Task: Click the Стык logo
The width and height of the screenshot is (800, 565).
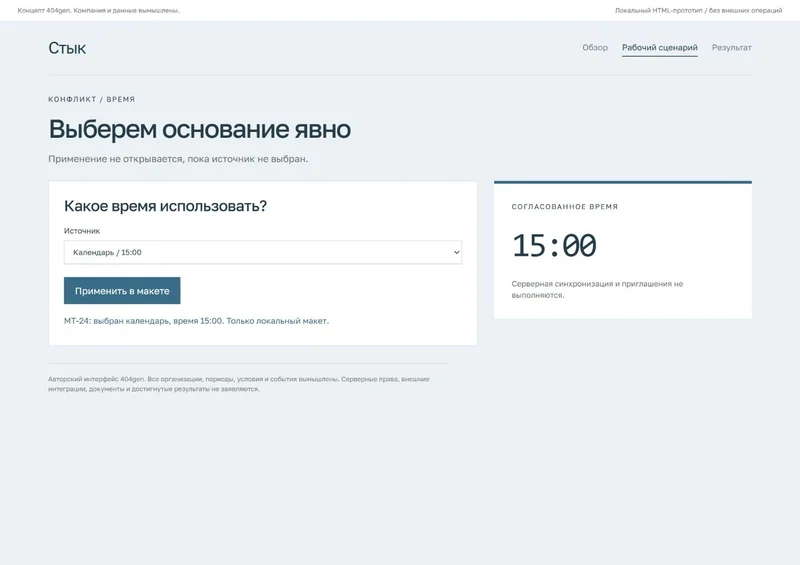Action: click(x=67, y=48)
